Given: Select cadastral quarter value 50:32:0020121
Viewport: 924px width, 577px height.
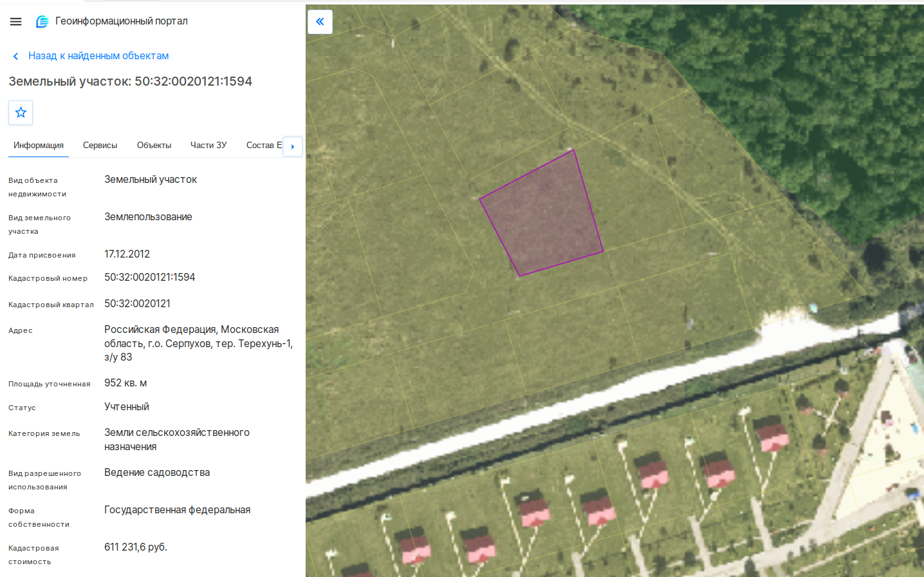Looking at the screenshot, I should click(138, 304).
